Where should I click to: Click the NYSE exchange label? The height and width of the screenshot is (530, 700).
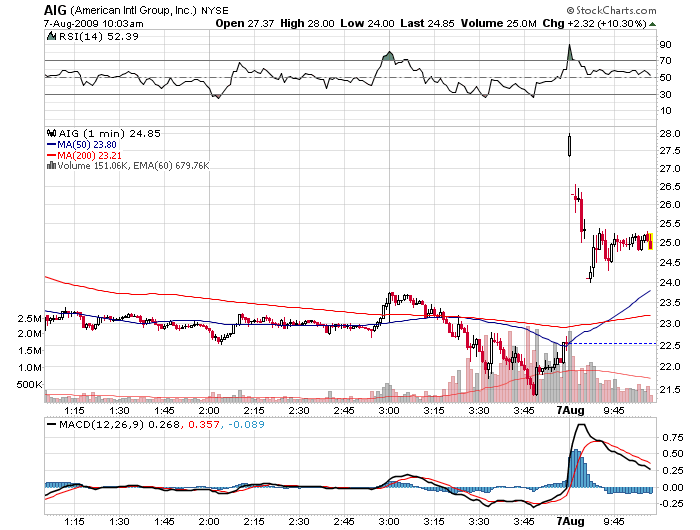215,11
